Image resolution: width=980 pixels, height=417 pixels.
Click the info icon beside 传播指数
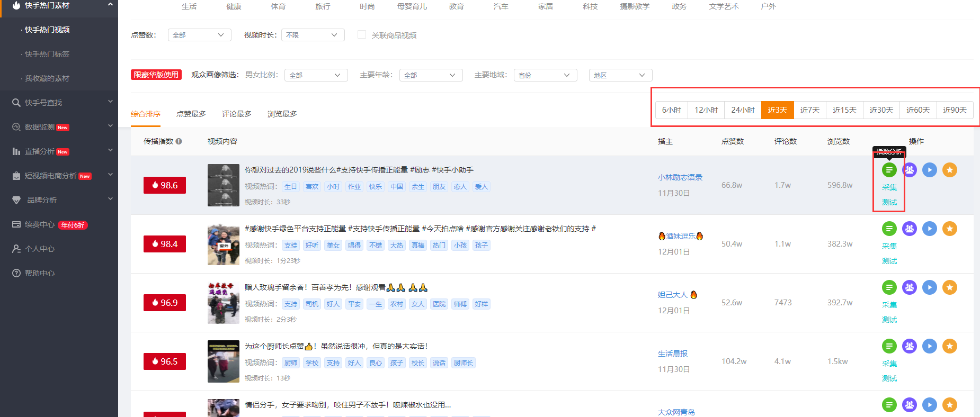coord(179,141)
